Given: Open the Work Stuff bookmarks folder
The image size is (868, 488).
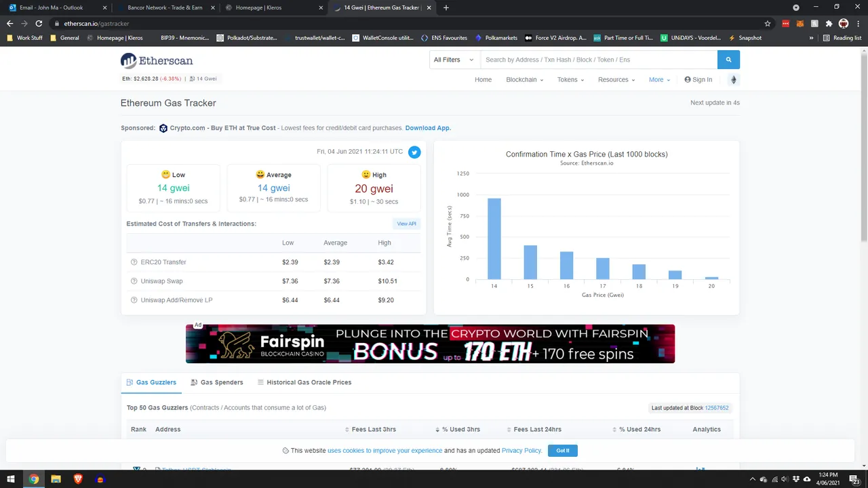Looking at the screenshot, I should click(24, 38).
